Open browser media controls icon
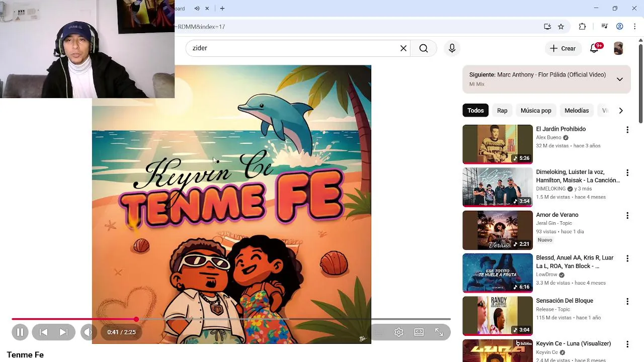 (605, 27)
